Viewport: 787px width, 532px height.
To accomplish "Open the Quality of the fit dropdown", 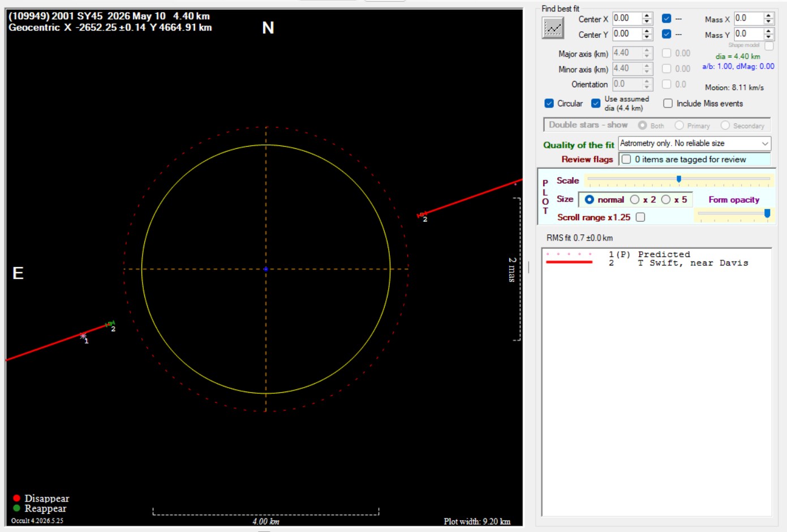I will tap(695, 144).
